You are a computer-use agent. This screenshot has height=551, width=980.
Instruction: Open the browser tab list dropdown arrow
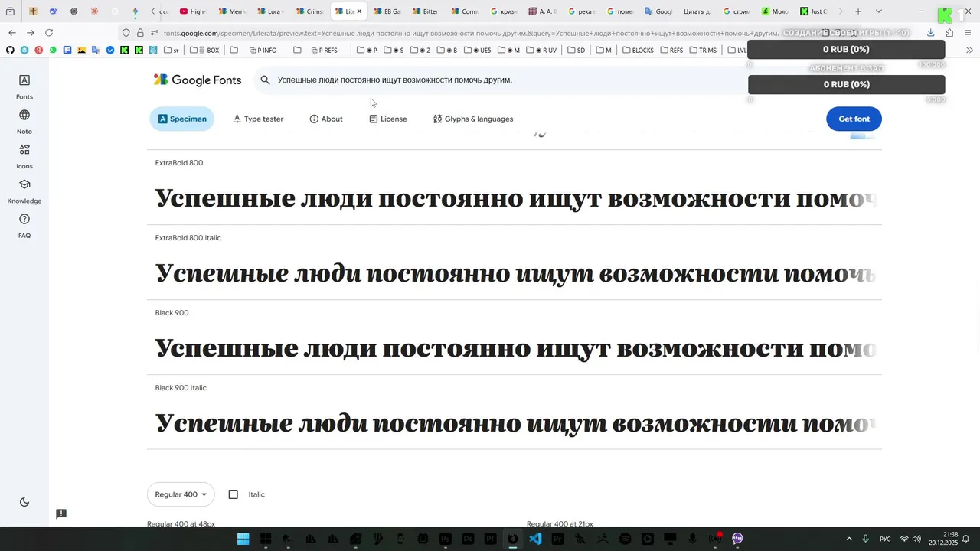(x=878, y=11)
